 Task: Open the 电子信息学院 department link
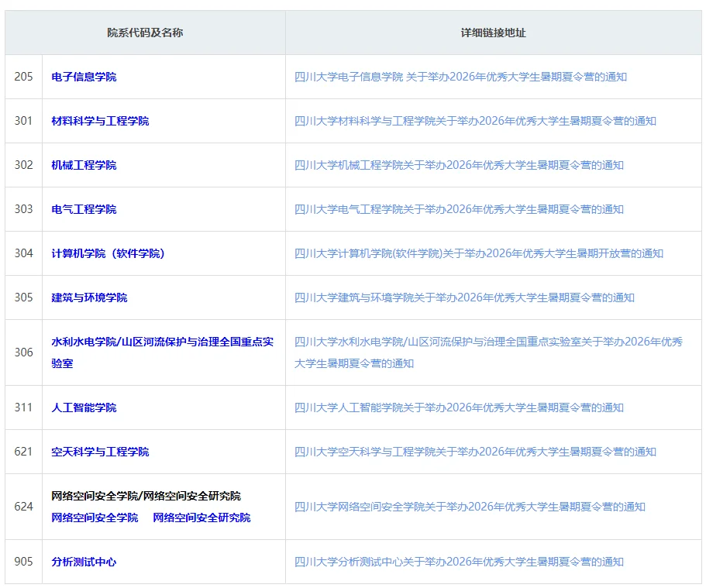84,77
